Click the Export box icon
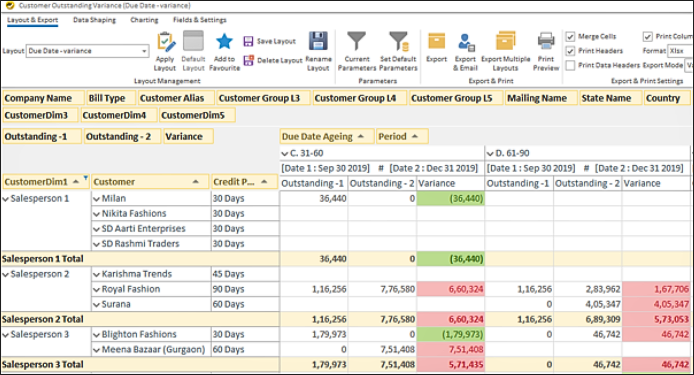This screenshot has width=694, height=375. pyautogui.click(x=436, y=41)
